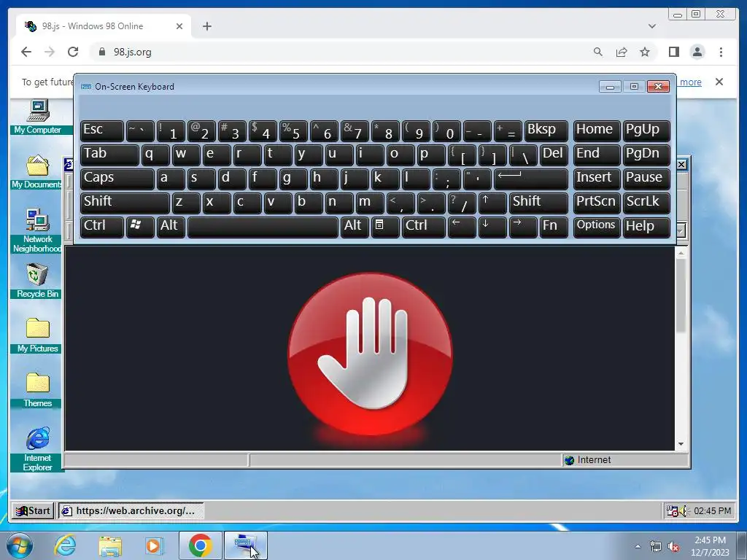Click Windows 7 Start orb
This screenshot has height=560, width=747.
pos(20,545)
